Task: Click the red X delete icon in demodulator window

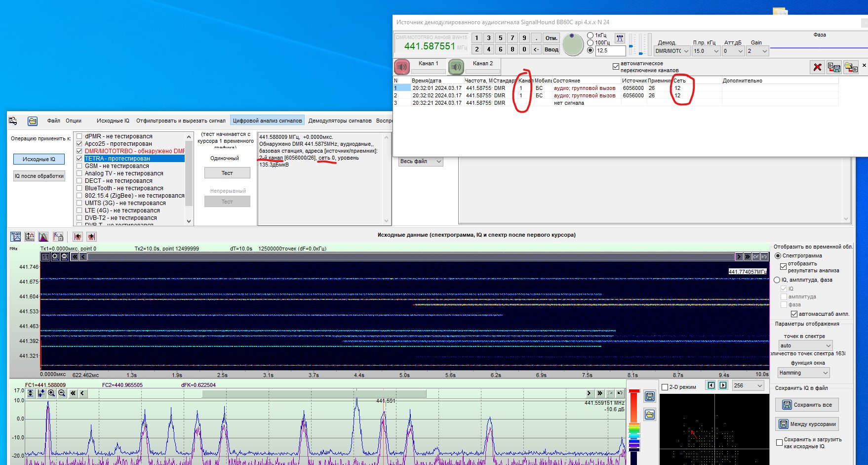Action: 818,67
